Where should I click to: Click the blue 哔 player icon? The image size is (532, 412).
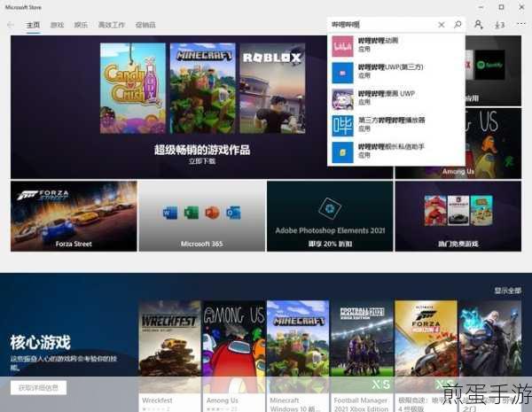(x=342, y=126)
